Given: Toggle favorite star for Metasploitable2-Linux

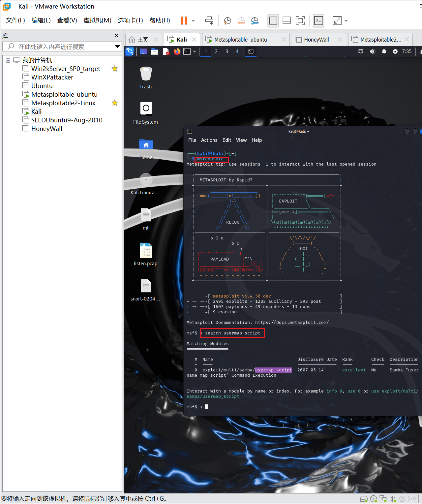Looking at the screenshot, I should [115, 103].
